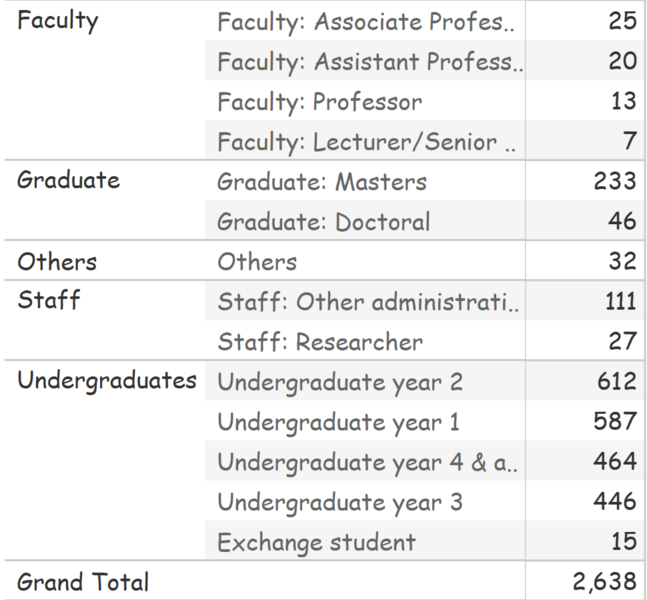Click the Graduate: Doctoral label
This screenshot has height=600, width=647.
(324, 222)
